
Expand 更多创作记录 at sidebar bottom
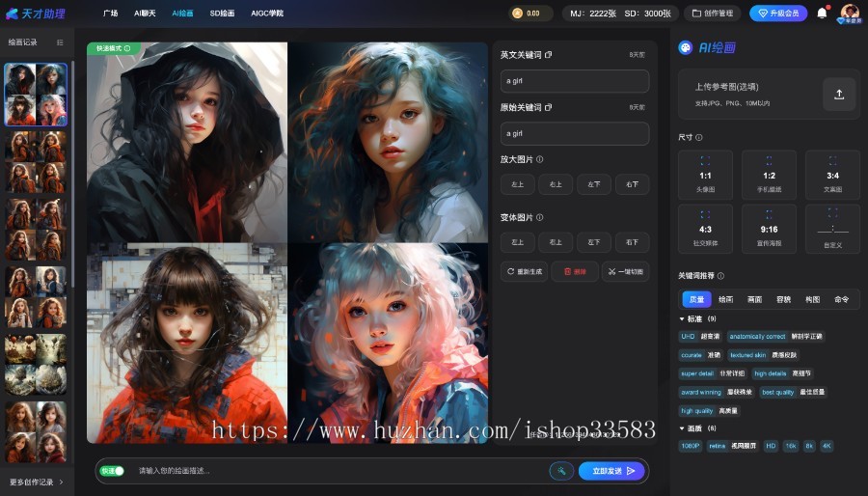[x=36, y=482]
